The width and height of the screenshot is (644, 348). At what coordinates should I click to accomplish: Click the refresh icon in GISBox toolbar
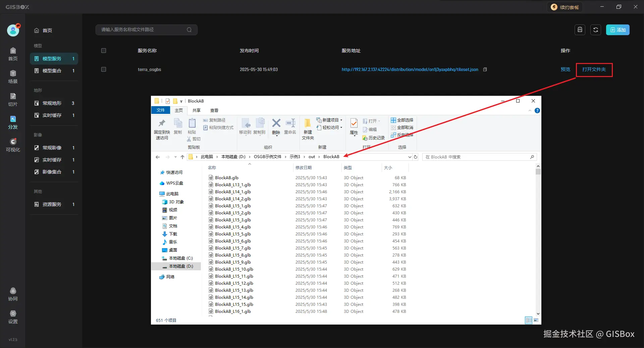pyautogui.click(x=595, y=30)
